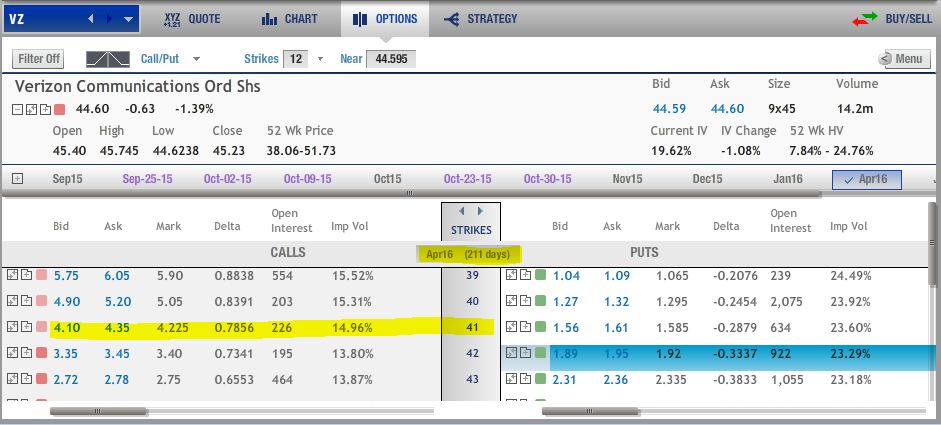Select the Jan16 expiration
This screenshot has height=425, width=941.
pos(788,179)
